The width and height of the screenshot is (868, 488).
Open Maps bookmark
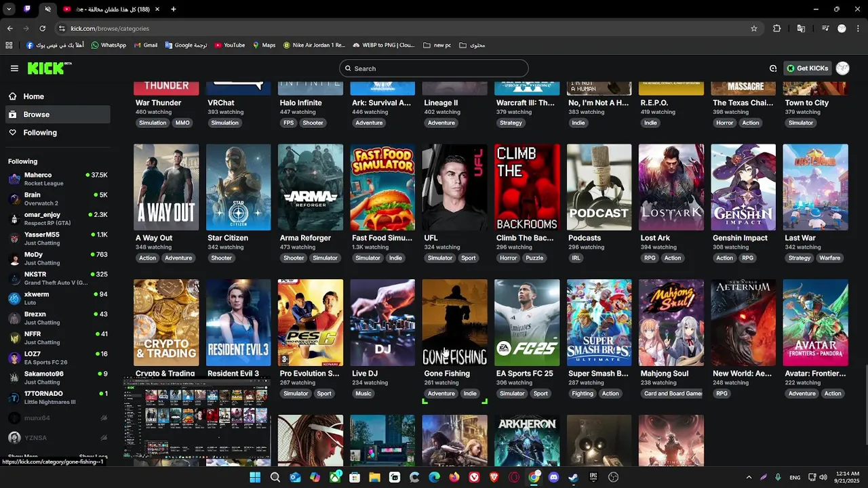pos(264,45)
